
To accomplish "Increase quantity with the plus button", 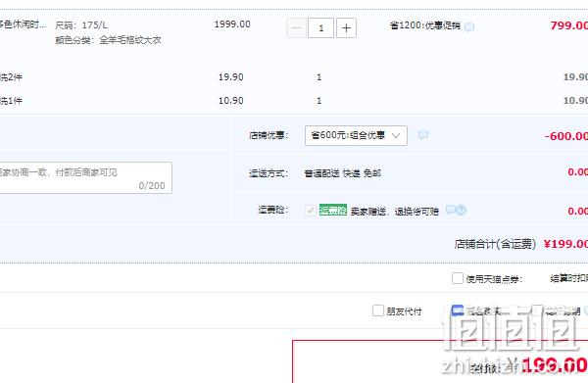I will click(346, 28).
